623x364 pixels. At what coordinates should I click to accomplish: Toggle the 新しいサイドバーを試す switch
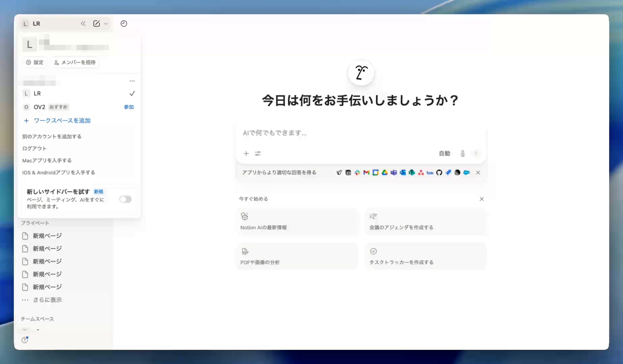click(125, 199)
